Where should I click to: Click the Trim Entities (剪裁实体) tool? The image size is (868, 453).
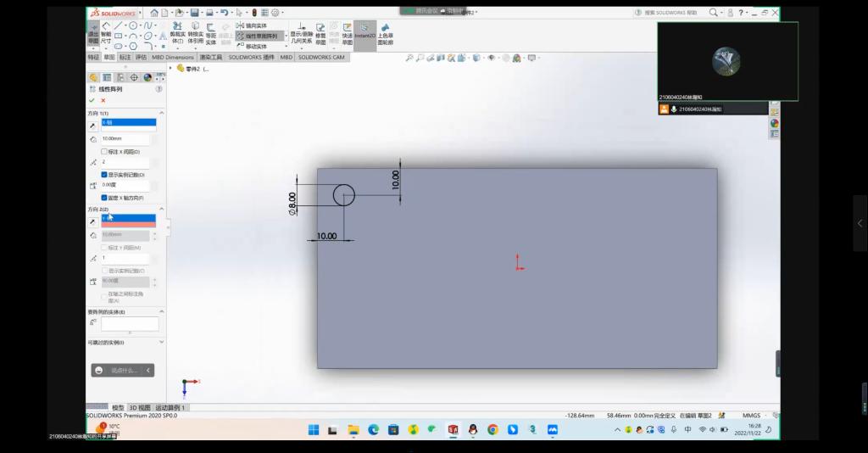[177, 35]
